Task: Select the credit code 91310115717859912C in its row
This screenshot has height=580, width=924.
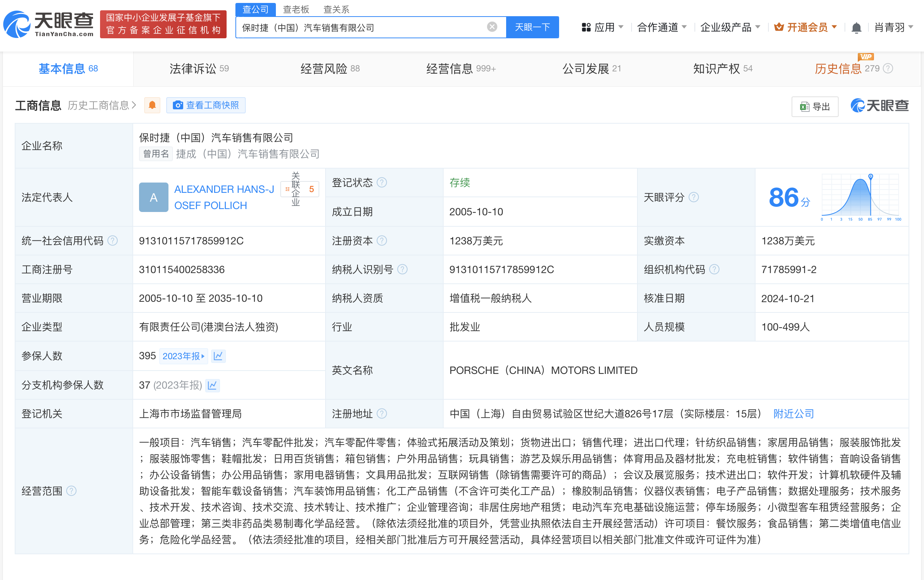Action: click(191, 241)
